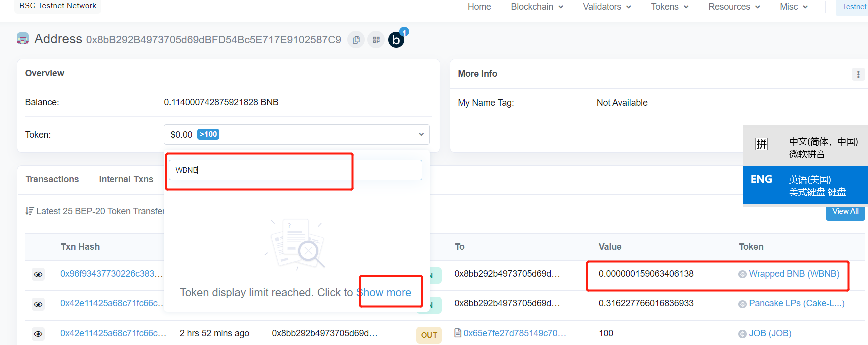868x345 pixels.
Task: Select the value 0.316227766016836933
Action: coord(646,303)
